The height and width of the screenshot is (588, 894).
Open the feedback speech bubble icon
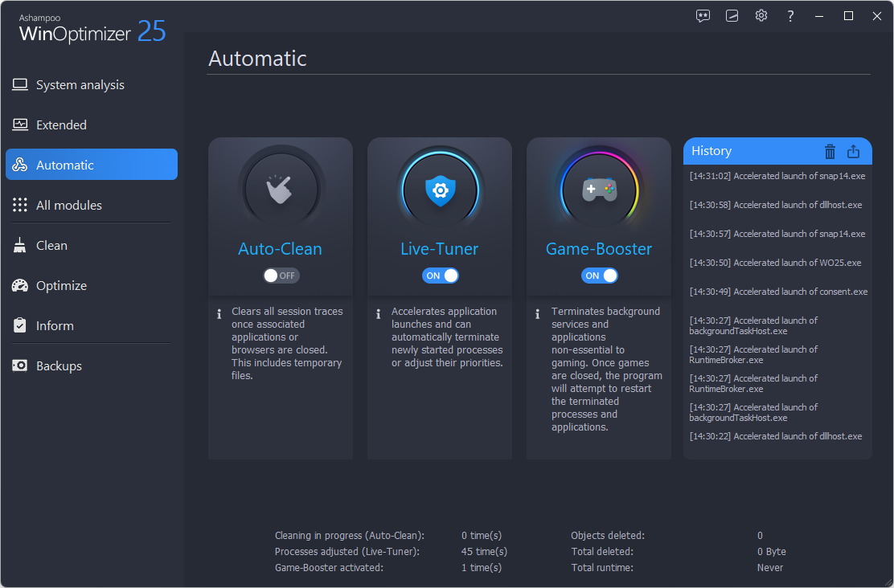coord(703,16)
